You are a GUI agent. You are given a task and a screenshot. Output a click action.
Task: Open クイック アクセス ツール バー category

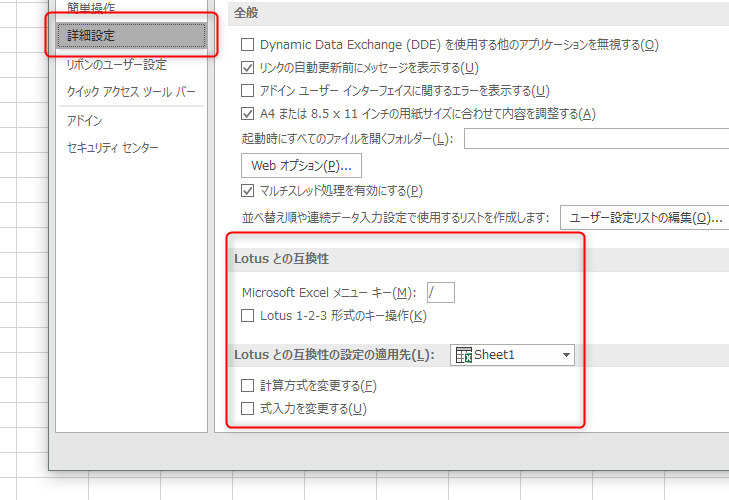tap(131, 92)
